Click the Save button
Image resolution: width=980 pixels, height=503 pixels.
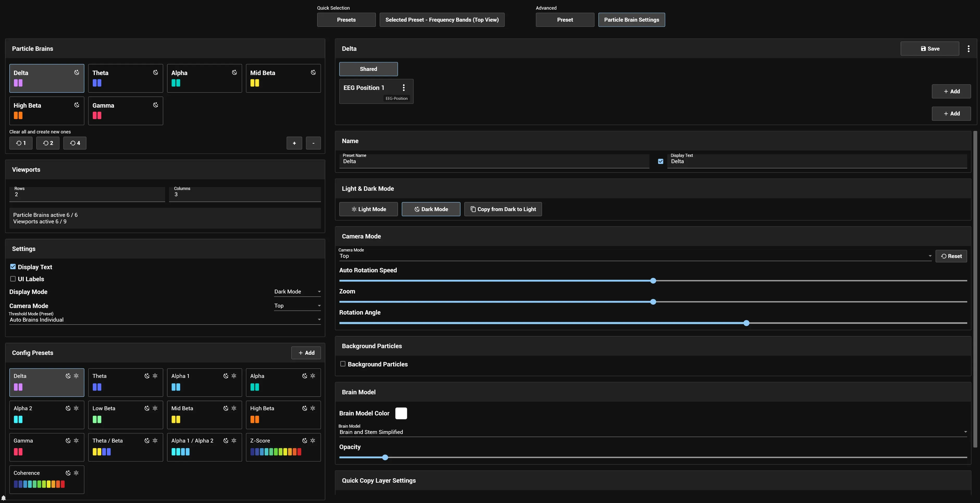(x=930, y=49)
